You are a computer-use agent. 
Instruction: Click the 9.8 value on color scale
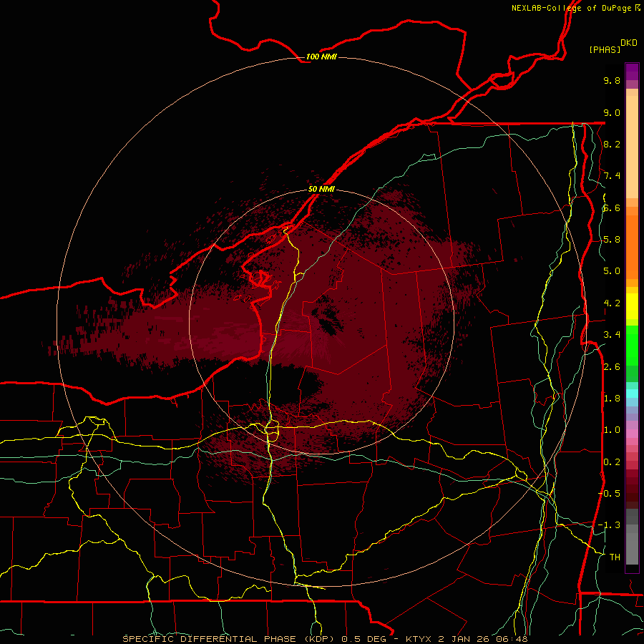612,80
